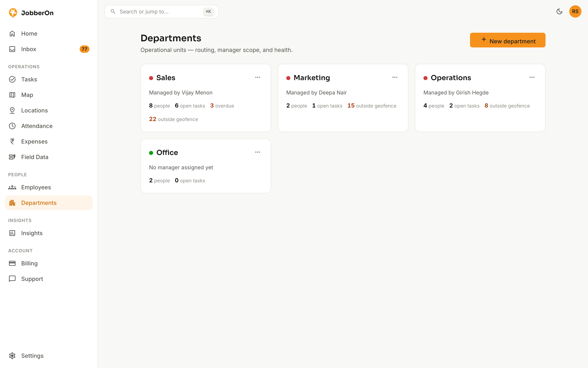Click the red status dot on Marketing

tap(288, 78)
